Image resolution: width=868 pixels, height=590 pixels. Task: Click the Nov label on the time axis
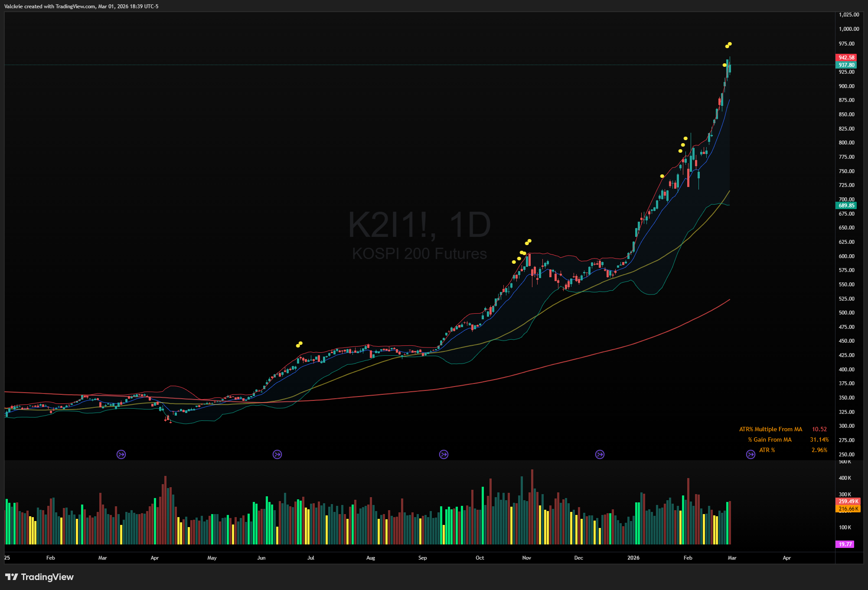point(526,558)
